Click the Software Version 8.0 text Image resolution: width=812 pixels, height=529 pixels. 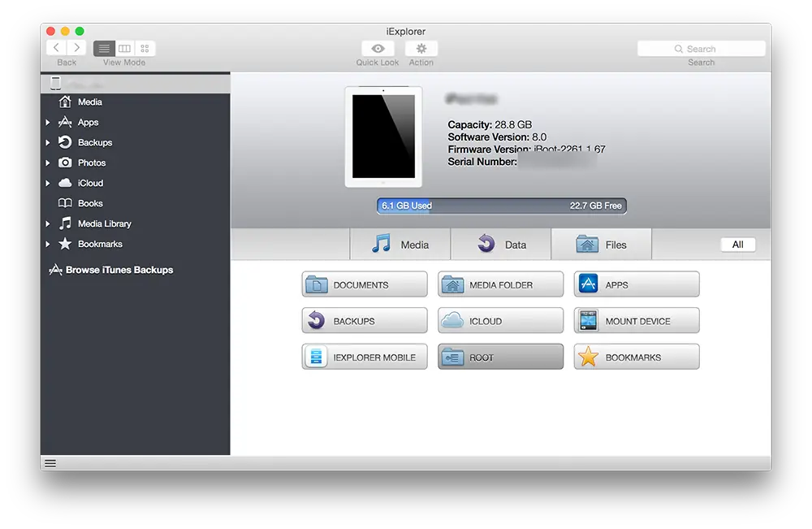point(497,137)
